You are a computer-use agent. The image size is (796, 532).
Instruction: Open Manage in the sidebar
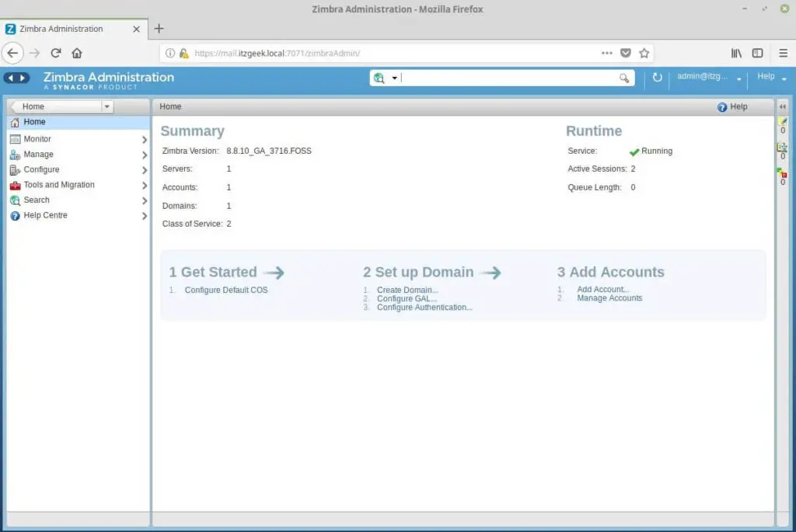click(x=38, y=155)
